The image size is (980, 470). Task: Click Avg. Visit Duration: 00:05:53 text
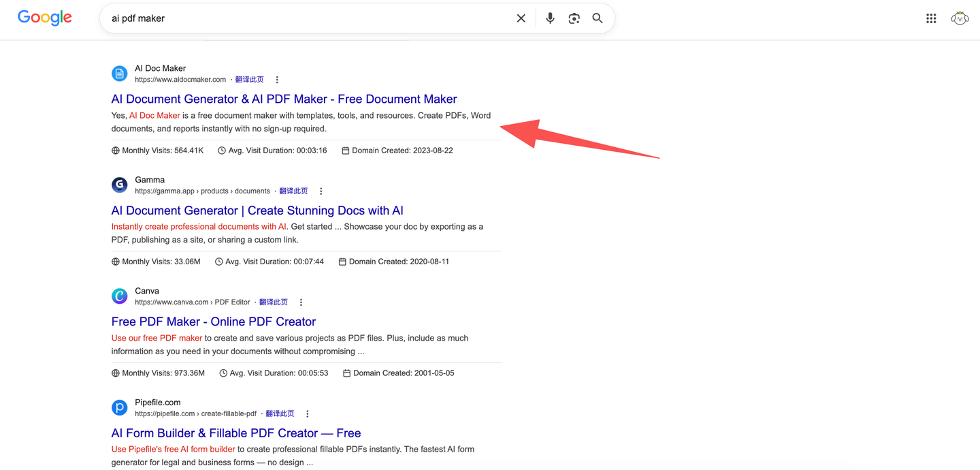(x=279, y=373)
